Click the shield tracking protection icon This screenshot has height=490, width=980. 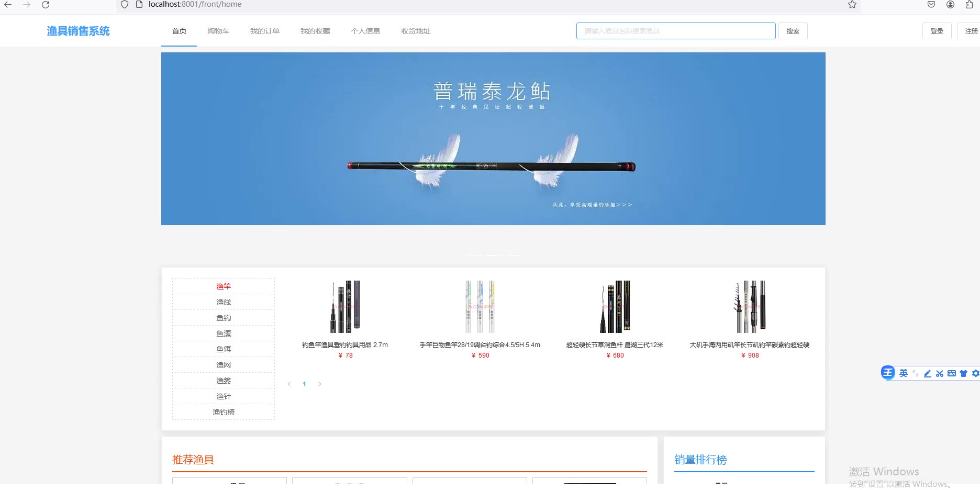click(x=125, y=5)
